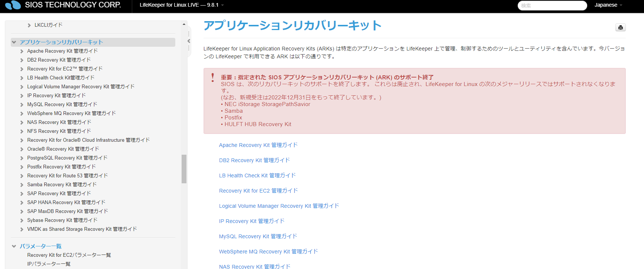The height and width of the screenshot is (269, 644).
Task: Collapse the パラメーター一覧 section arrow
Action: tap(14, 246)
